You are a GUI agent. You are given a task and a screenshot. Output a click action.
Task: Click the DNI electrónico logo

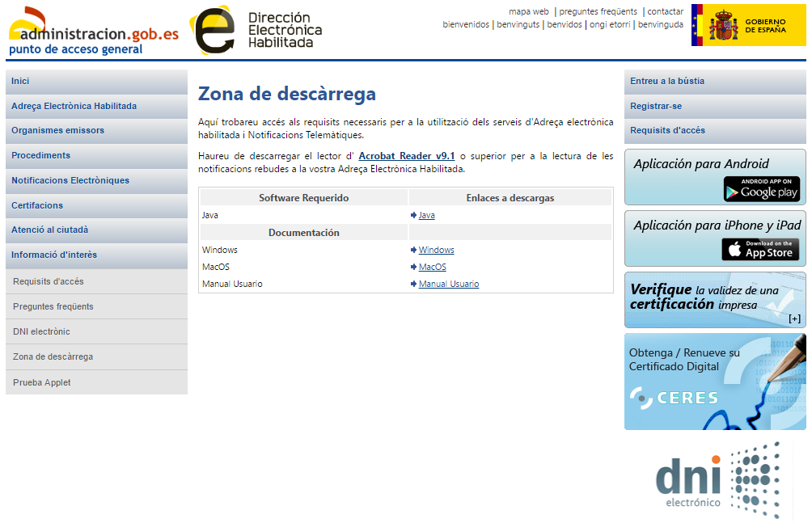(x=717, y=480)
